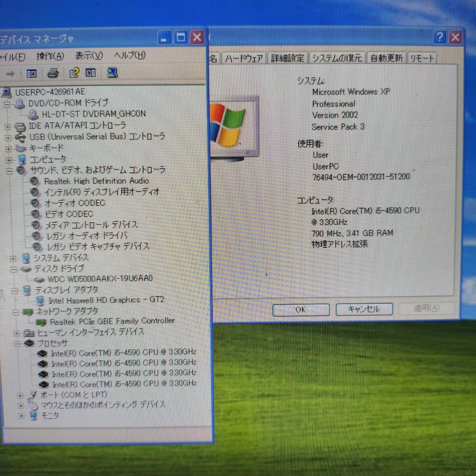Collapse the プロセッサ node

(x=17, y=344)
